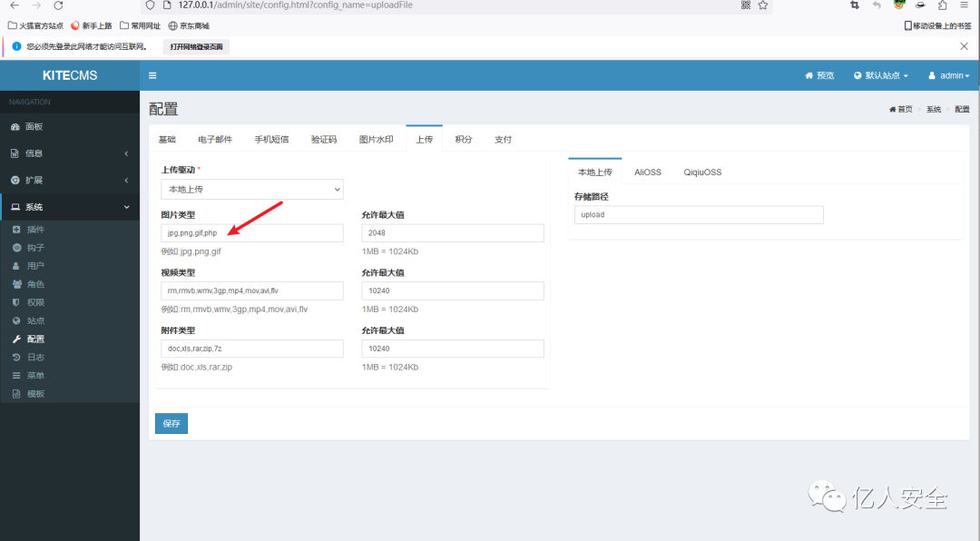Click 打开网络登录页面 button
The image size is (980, 541).
coord(196,47)
